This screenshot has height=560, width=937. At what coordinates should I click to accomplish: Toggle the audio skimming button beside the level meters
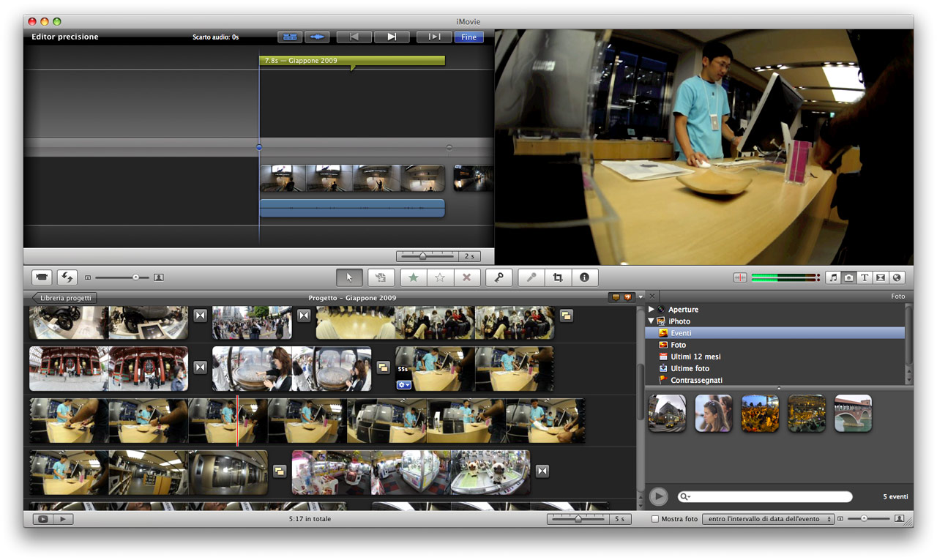[740, 277]
